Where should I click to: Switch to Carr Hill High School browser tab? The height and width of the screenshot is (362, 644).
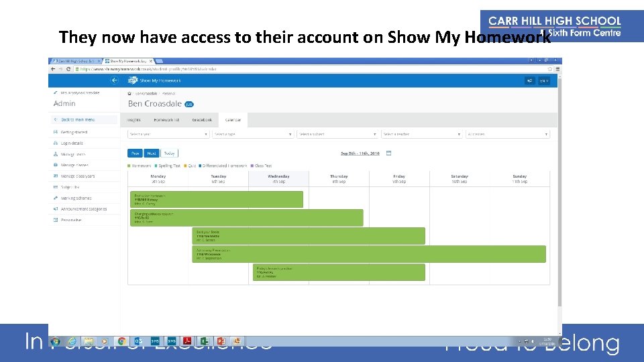75,61
